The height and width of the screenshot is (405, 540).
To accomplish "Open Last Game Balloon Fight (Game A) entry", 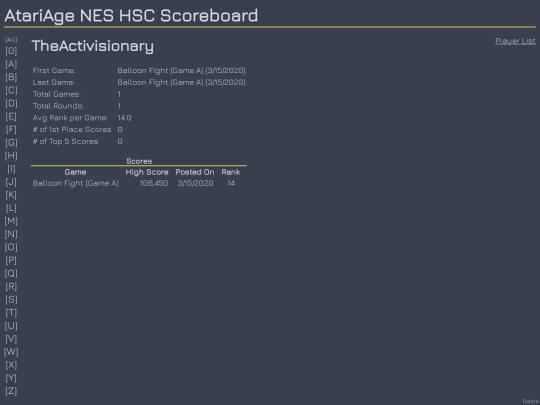I will click(x=181, y=82).
